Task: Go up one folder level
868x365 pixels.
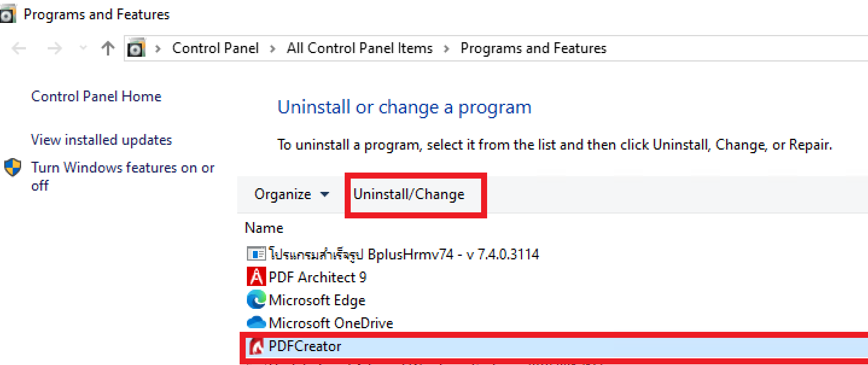Action: click(x=108, y=49)
